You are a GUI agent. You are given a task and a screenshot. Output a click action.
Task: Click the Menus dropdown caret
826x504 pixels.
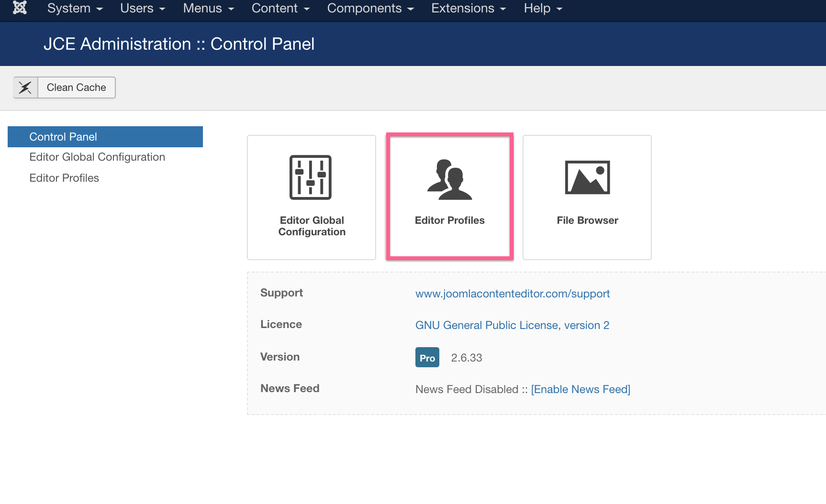231,9
